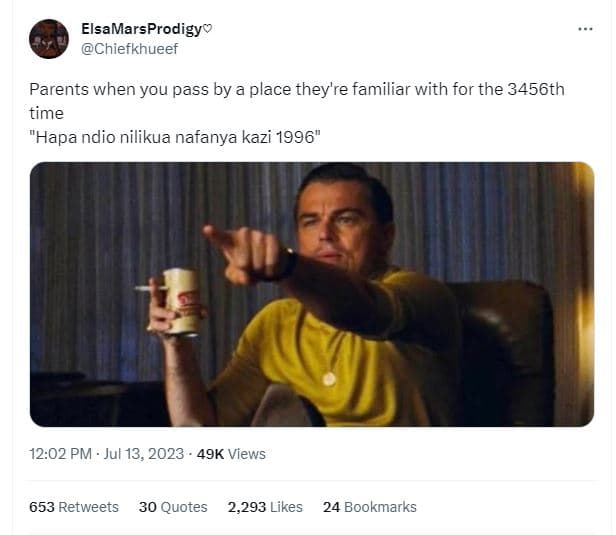Click the 49K Views count

click(x=231, y=454)
